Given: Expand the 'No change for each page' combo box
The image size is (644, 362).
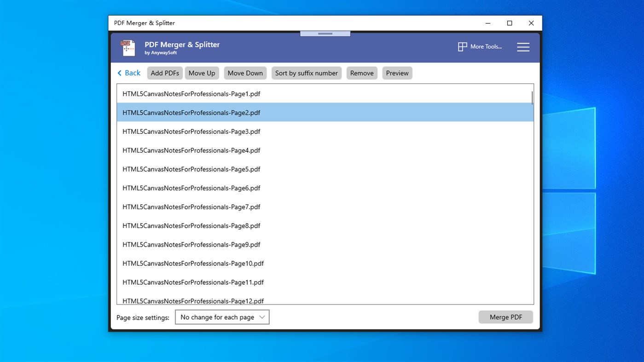Looking at the screenshot, I should click(x=222, y=317).
